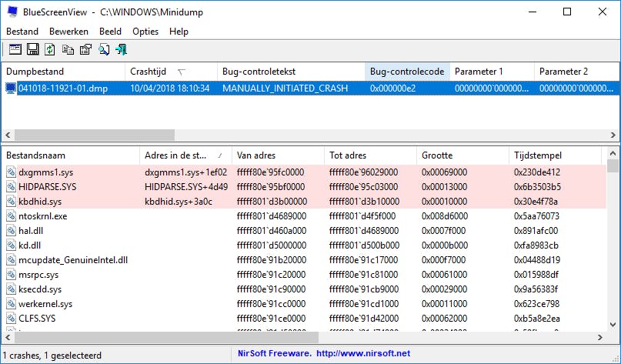Select the ntoskrnl.exe row in the list
Image resolution: width=621 pixels, height=364 pixels.
click(x=43, y=216)
